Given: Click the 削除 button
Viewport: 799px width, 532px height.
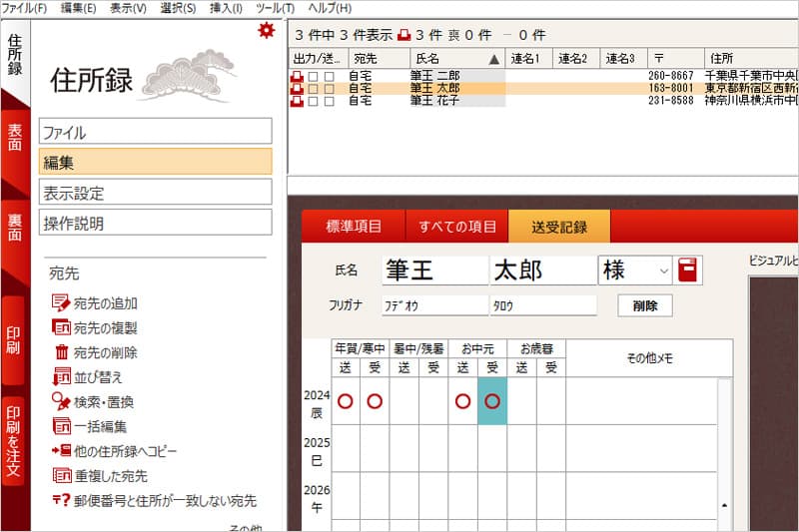Looking at the screenshot, I should [645, 305].
